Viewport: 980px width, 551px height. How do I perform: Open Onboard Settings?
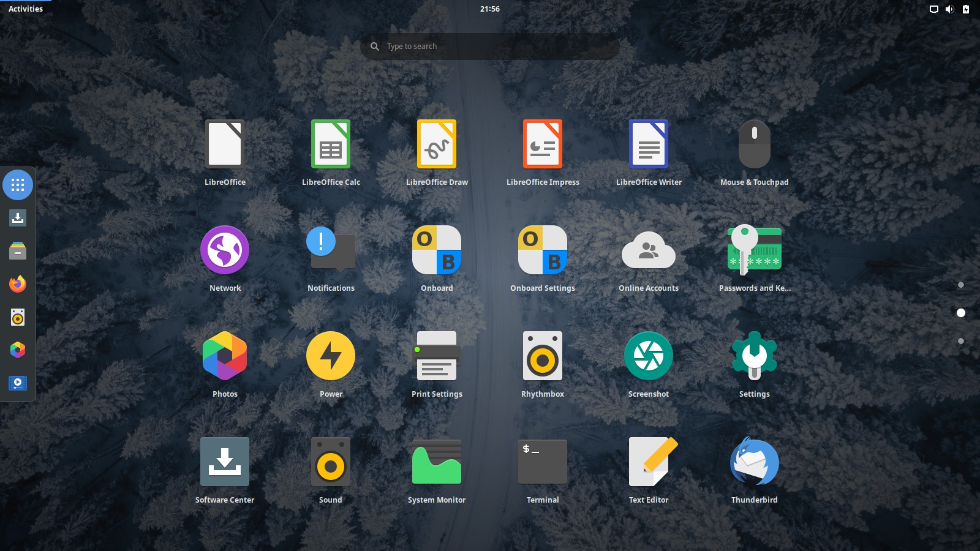click(543, 250)
